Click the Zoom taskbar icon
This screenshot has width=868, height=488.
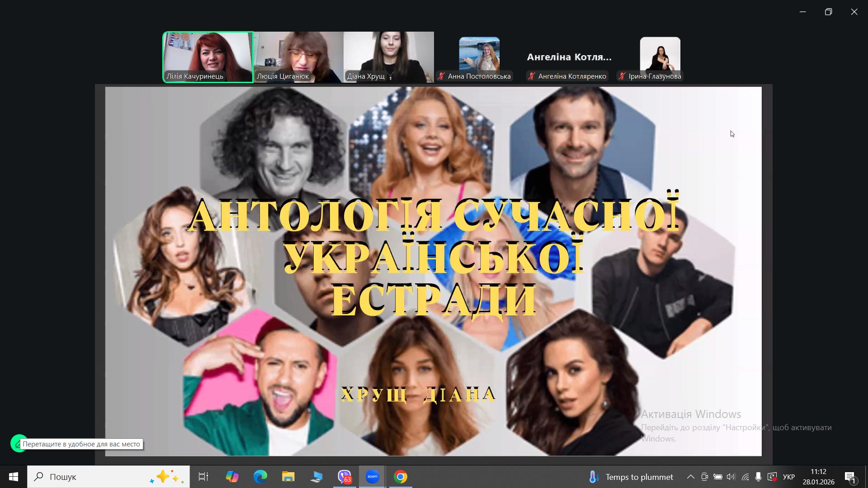pyautogui.click(x=373, y=477)
